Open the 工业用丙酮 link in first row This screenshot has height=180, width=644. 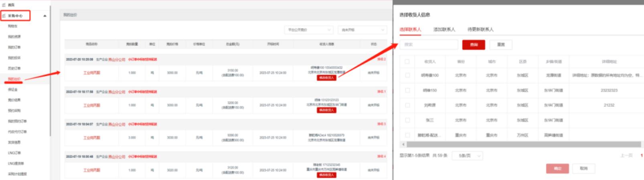(91, 73)
